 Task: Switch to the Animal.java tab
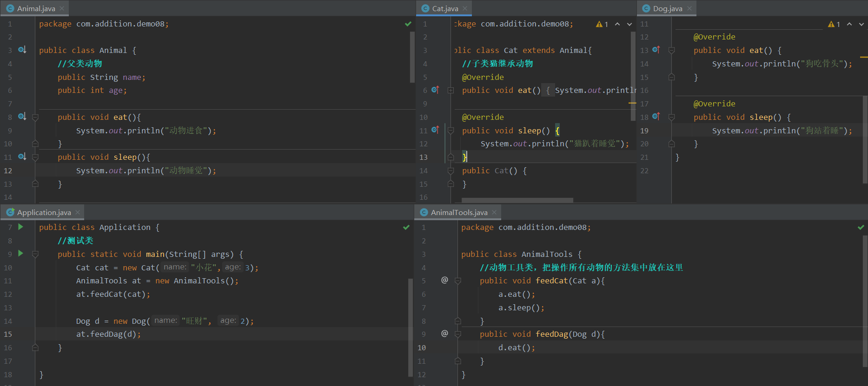point(36,8)
